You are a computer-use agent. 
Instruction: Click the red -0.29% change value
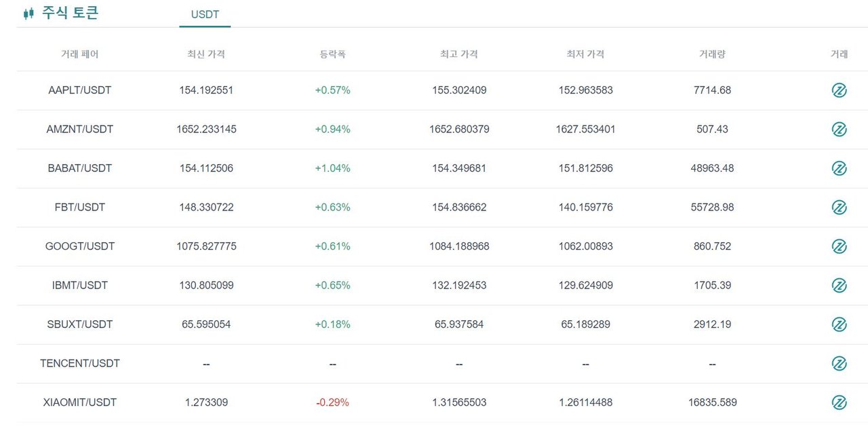point(332,402)
